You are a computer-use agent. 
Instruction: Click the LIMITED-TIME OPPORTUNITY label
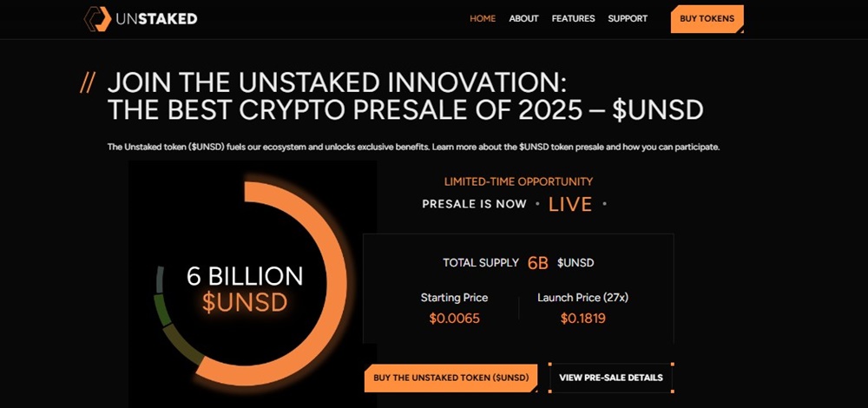click(x=518, y=182)
